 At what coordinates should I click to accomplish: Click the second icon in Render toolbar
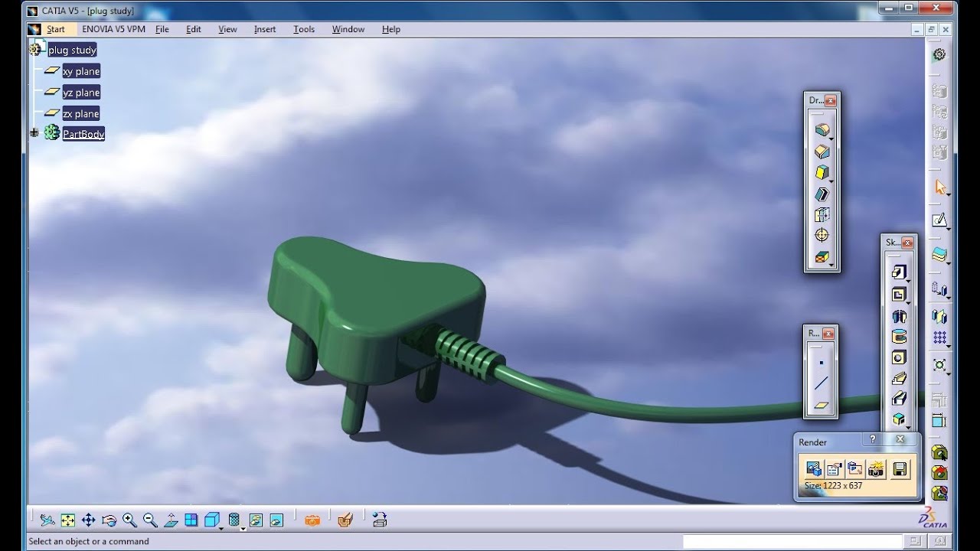(835, 468)
